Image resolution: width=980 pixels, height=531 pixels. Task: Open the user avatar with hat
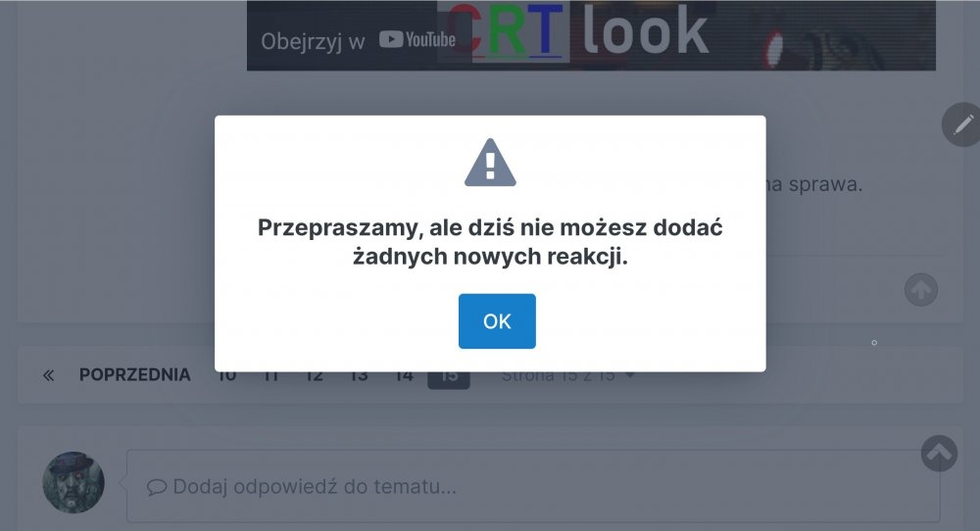[x=73, y=482]
